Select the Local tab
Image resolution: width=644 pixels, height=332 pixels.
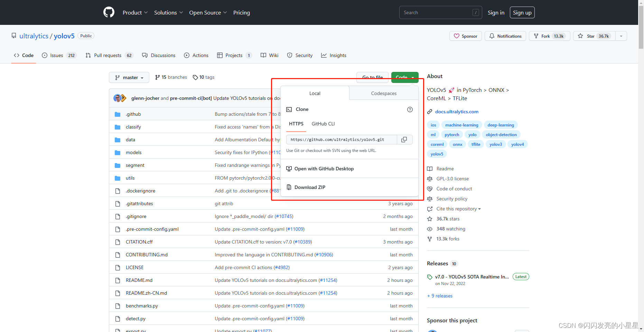point(315,93)
